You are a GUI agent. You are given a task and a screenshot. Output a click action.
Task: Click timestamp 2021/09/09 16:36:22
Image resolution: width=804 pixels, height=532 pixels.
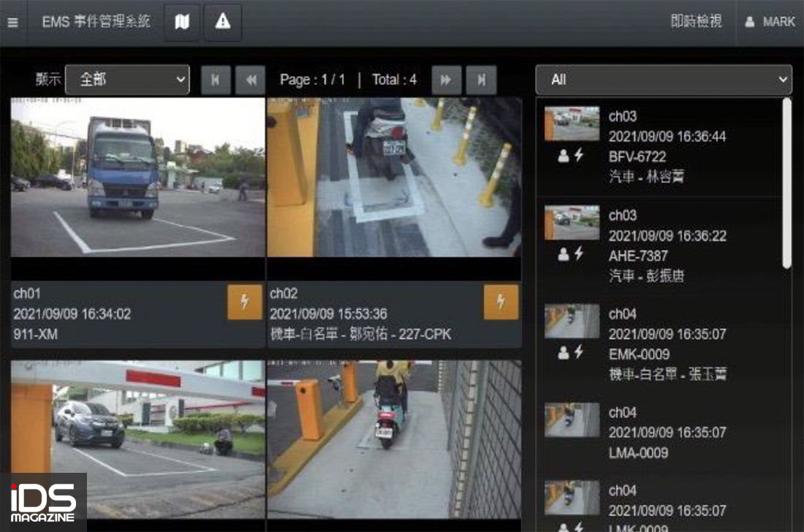coord(667,236)
